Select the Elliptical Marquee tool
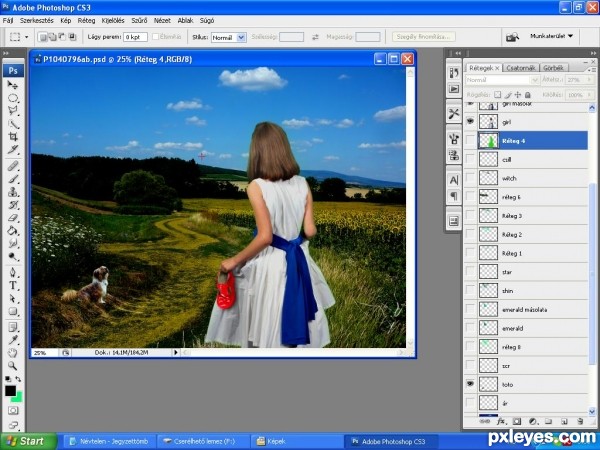 coord(13,98)
